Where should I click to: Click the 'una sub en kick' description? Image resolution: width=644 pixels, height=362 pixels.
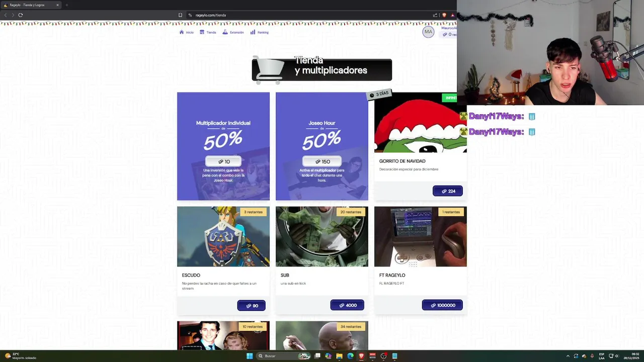pyautogui.click(x=293, y=284)
